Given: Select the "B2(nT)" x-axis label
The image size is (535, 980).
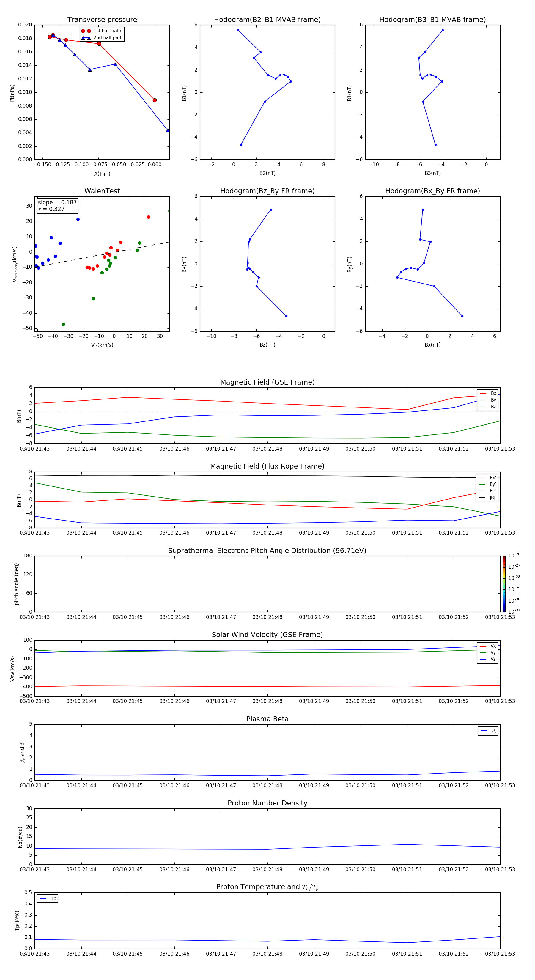Looking at the screenshot, I should (x=267, y=173).
